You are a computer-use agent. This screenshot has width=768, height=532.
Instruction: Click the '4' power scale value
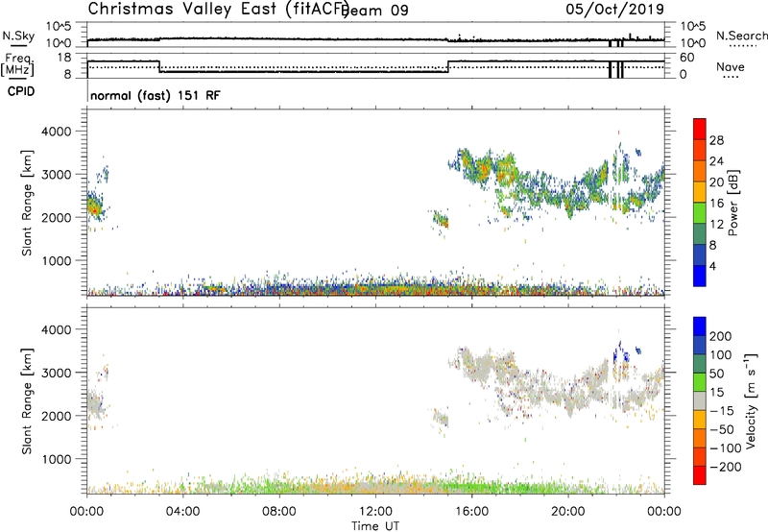[712, 266]
